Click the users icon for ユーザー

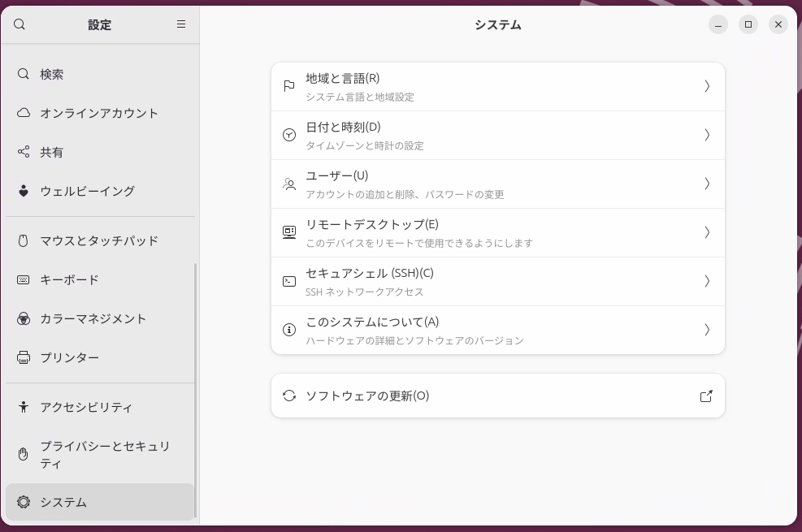click(289, 184)
